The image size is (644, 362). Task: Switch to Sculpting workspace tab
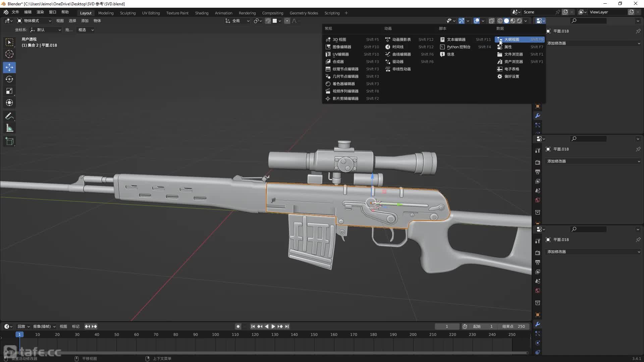(128, 13)
